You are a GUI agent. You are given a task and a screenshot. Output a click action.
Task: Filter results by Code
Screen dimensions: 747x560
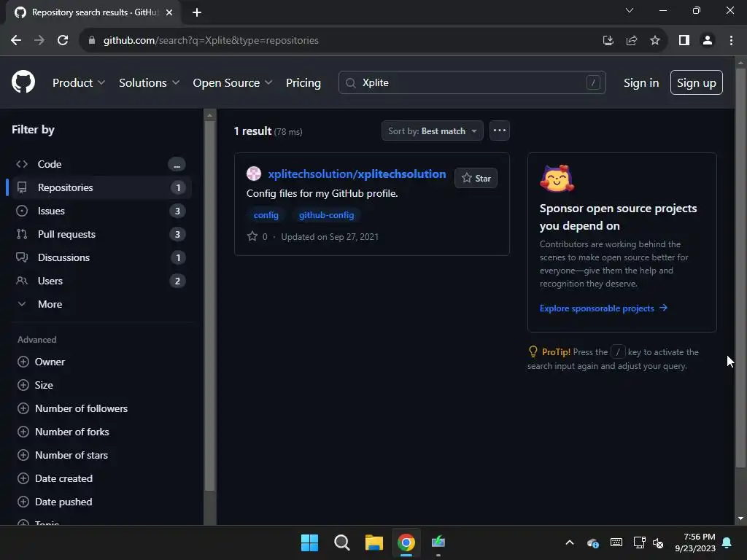click(100, 164)
